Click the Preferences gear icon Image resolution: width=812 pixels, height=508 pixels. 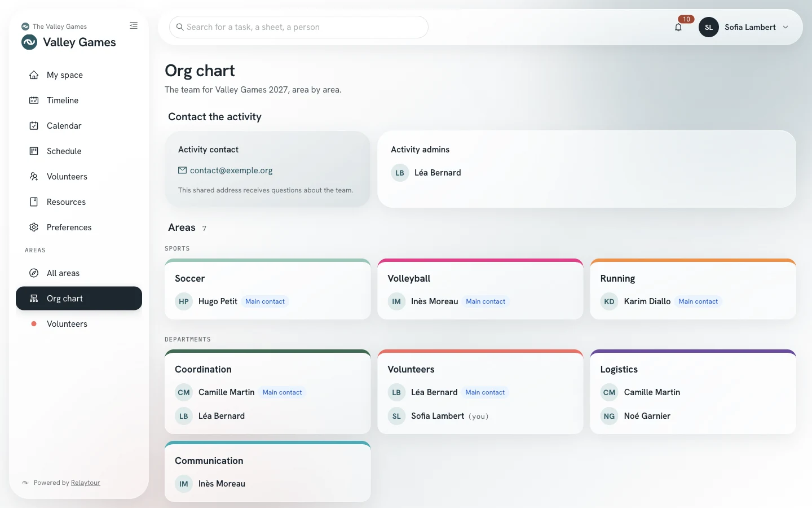click(34, 227)
